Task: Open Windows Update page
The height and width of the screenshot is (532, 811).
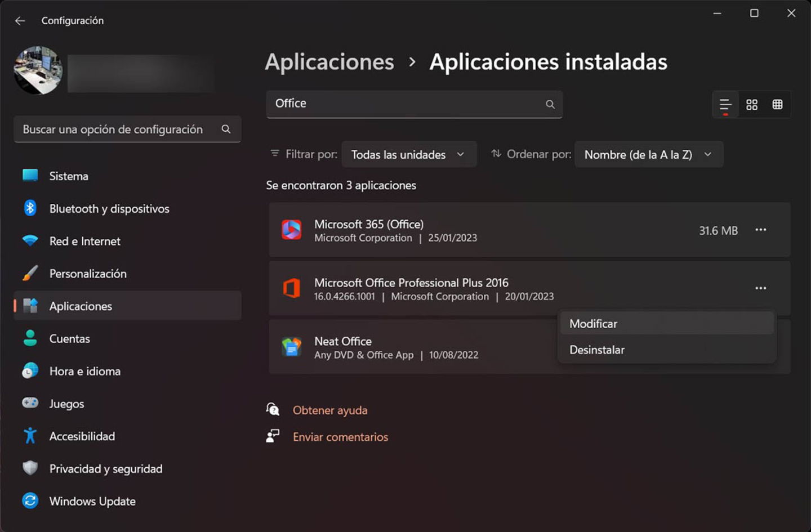Action: pyautogui.click(x=127, y=501)
